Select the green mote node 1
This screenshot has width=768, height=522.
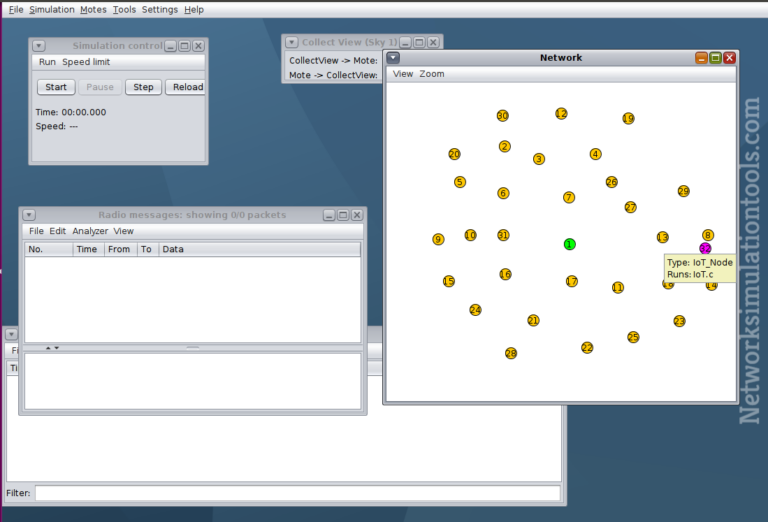pyautogui.click(x=570, y=244)
